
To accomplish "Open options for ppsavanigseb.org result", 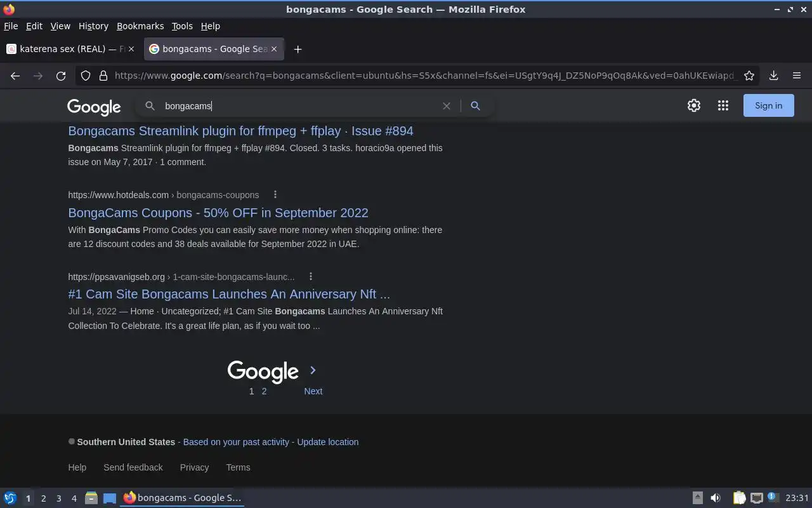I will pos(311,276).
